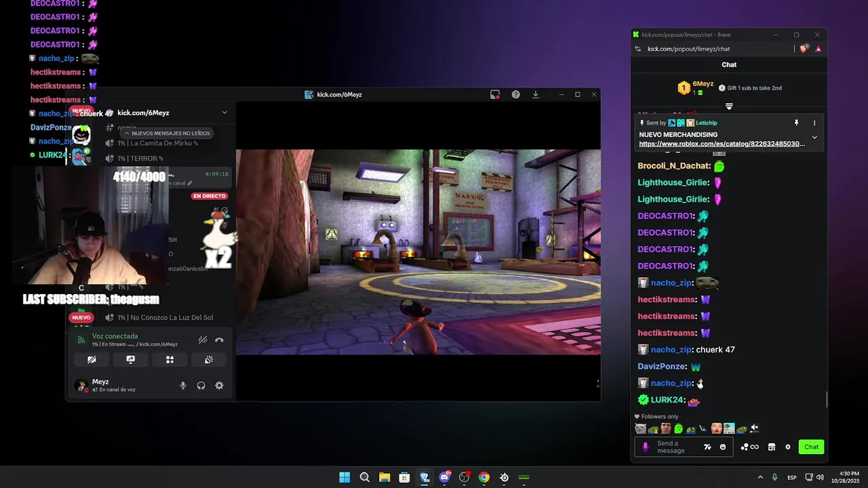Expand the pinned message chevron
This screenshot has width=868, height=488.
coord(814,138)
